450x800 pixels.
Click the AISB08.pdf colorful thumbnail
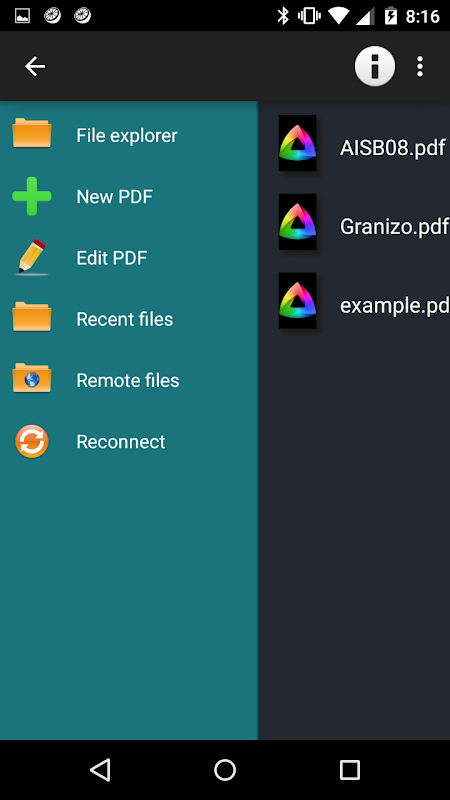(x=297, y=143)
